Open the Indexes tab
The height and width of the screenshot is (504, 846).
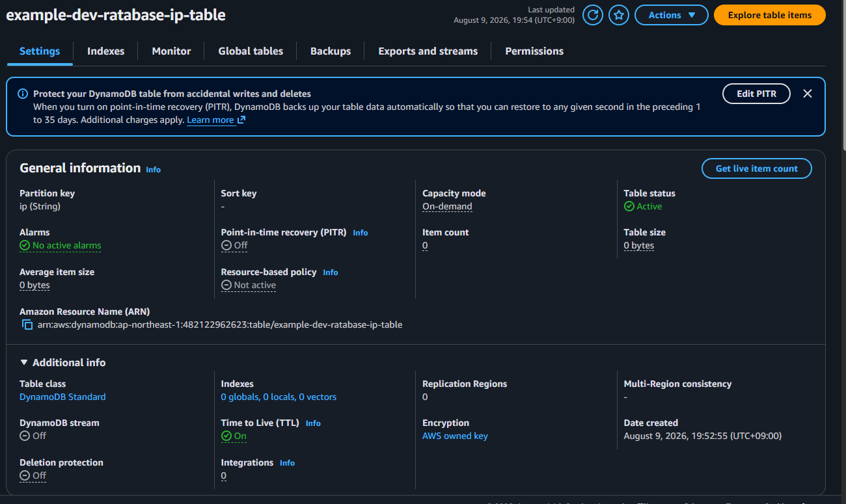click(x=105, y=51)
